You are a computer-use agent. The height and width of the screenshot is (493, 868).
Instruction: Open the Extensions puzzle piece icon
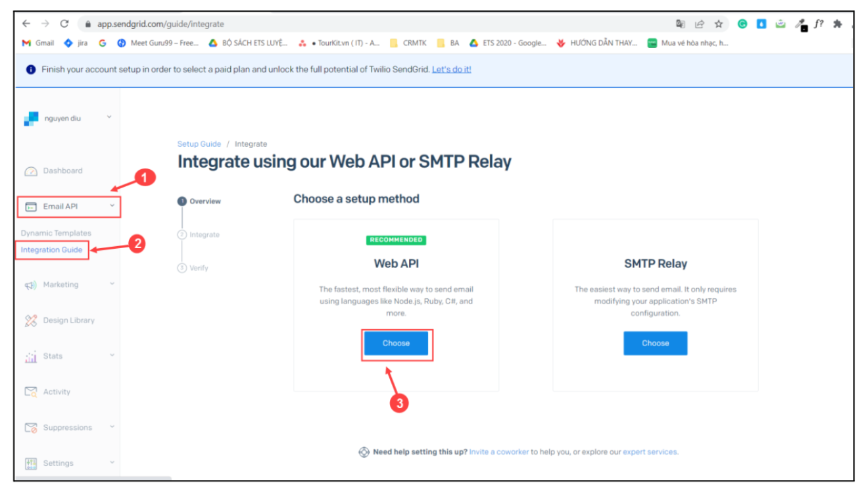[838, 24]
